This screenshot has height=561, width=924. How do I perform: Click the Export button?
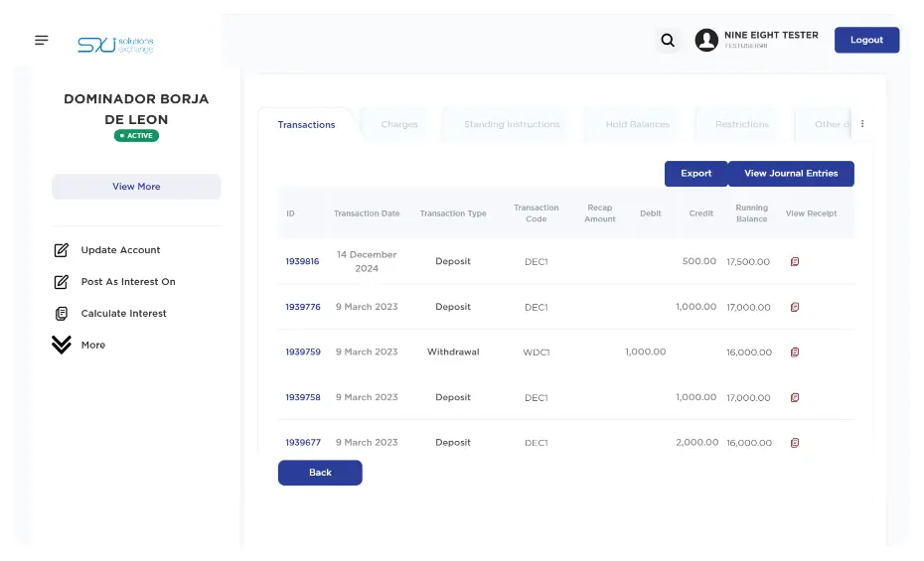[x=695, y=174]
